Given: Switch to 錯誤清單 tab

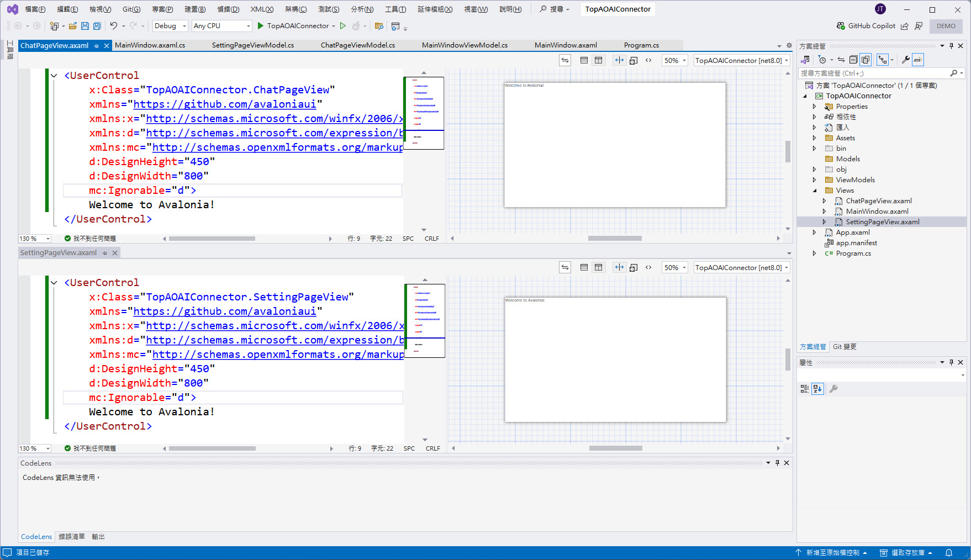Looking at the screenshot, I should point(72,537).
